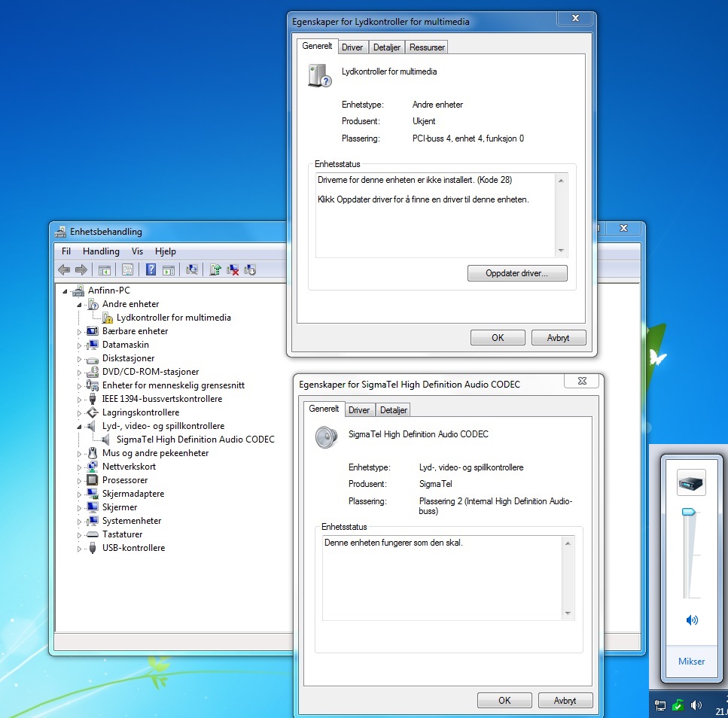Switch to Driver tab in Lydkontroller properties

tap(352, 47)
